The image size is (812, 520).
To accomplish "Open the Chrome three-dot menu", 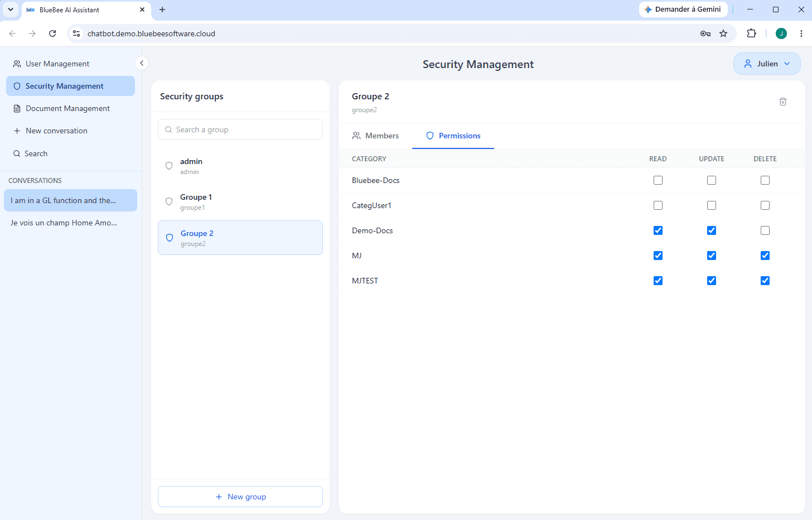I will (801, 33).
